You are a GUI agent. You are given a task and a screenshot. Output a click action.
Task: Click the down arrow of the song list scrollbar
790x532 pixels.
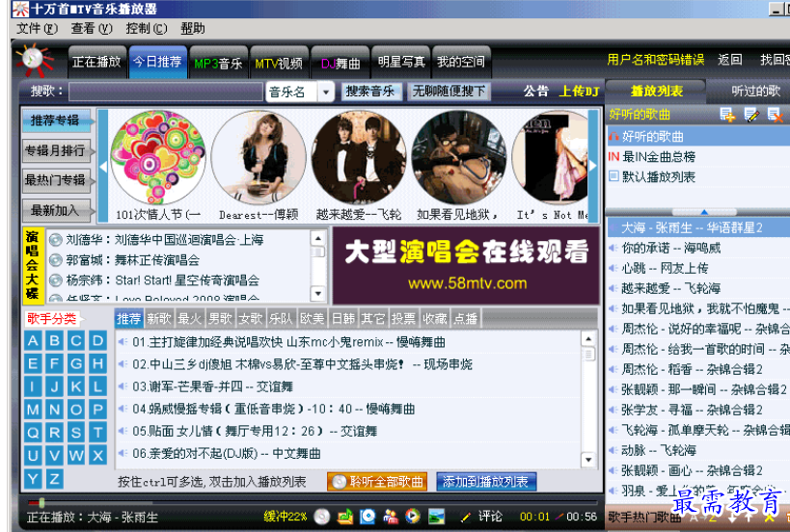pos(588,459)
